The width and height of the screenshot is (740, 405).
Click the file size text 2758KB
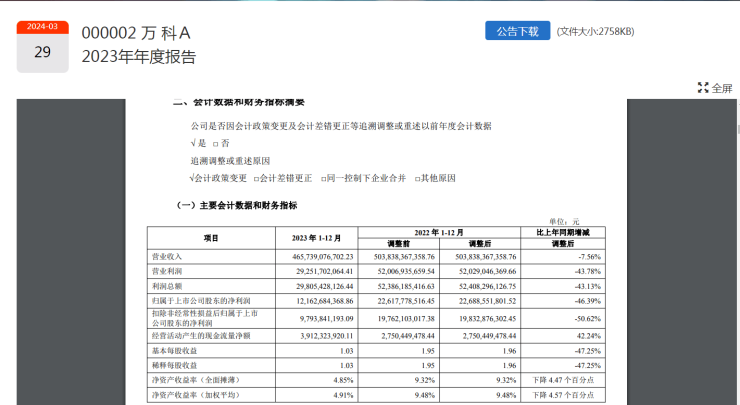596,32
